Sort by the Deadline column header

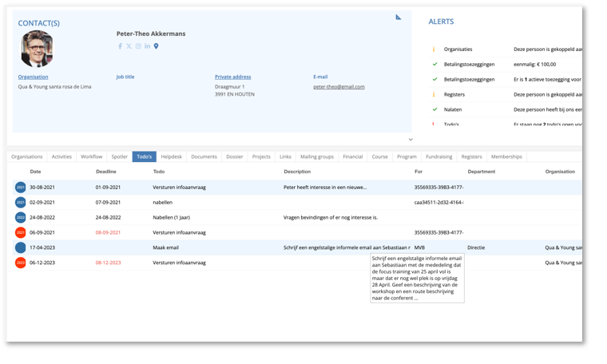click(105, 172)
